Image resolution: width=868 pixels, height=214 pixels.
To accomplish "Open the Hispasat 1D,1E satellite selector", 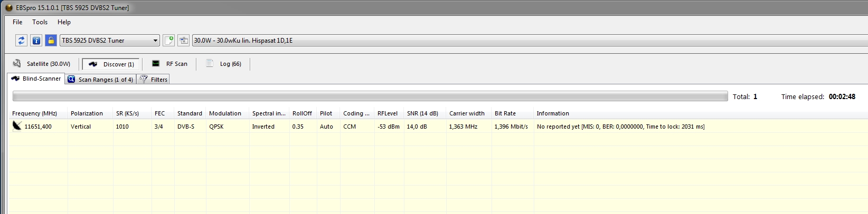I will click(x=528, y=41).
